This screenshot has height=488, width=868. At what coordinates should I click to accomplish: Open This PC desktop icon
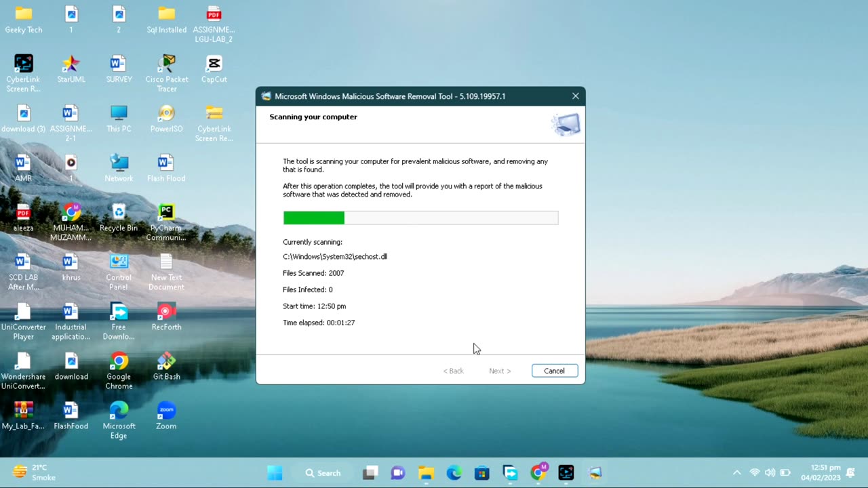(x=119, y=119)
